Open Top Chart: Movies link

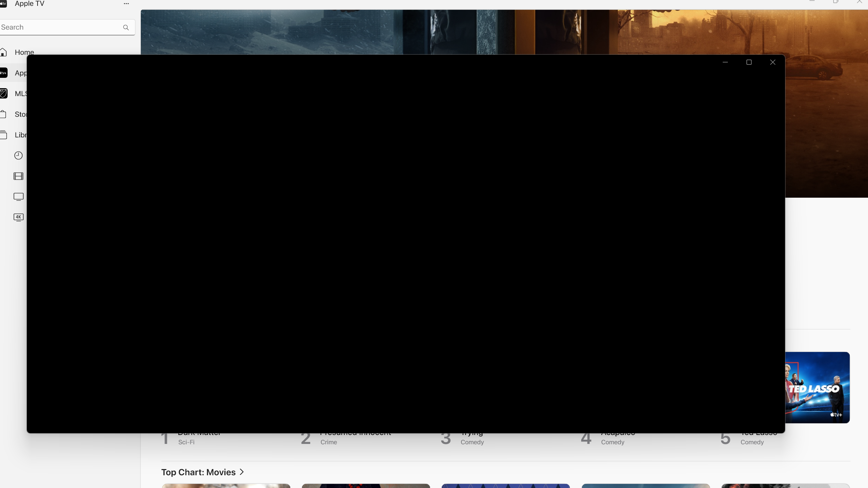click(198, 472)
